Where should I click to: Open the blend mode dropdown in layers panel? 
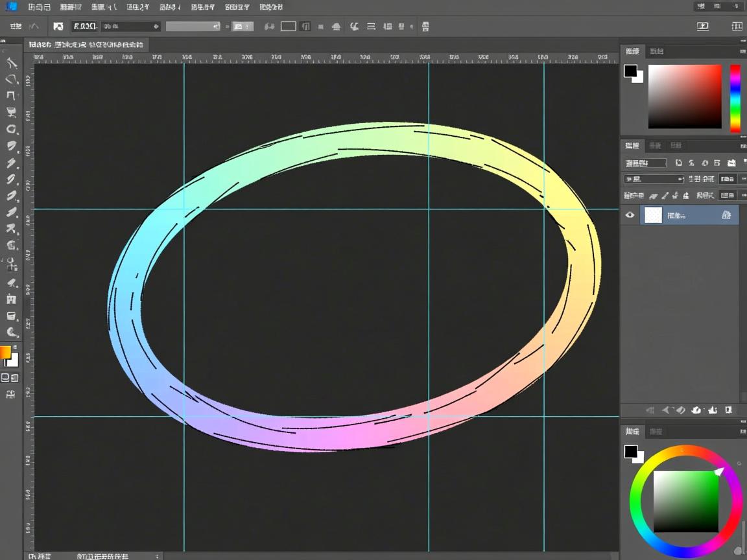point(654,179)
